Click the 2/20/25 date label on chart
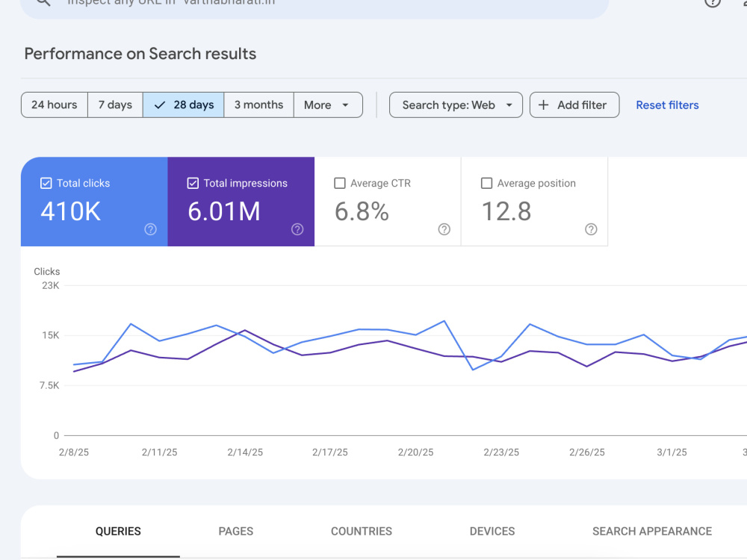 (x=415, y=452)
